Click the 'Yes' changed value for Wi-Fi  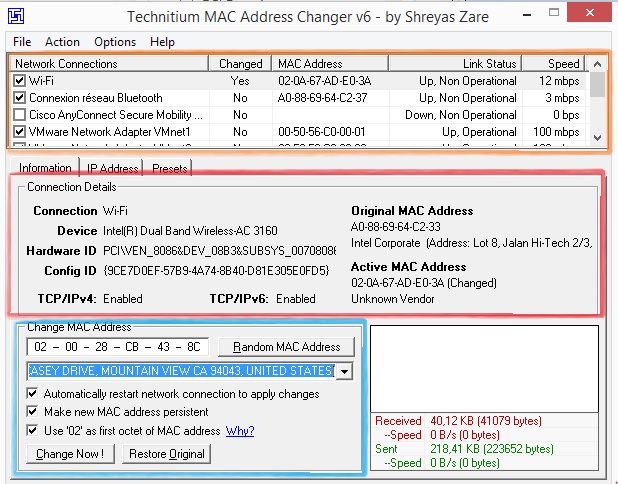click(240, 81)
